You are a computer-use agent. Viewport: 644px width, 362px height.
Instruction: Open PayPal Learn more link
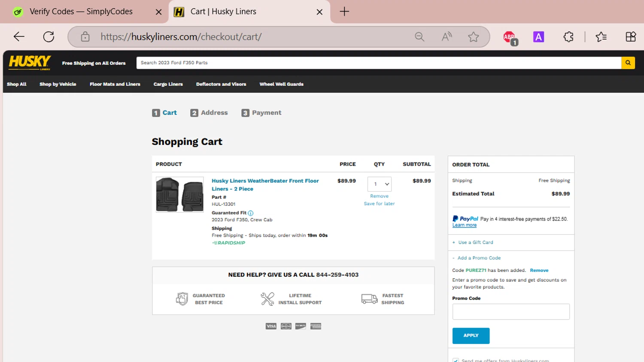click(x=464, y=225)
